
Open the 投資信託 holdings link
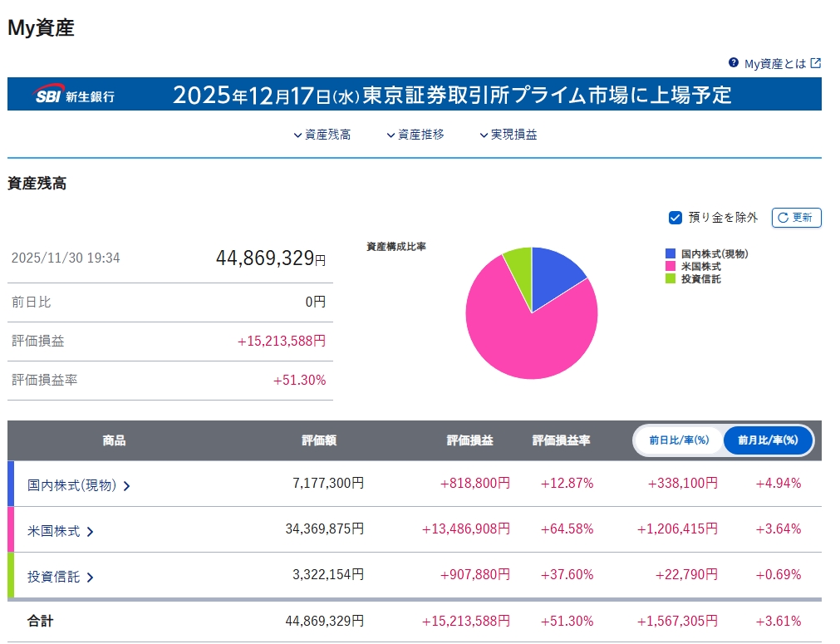coord(54,577)
